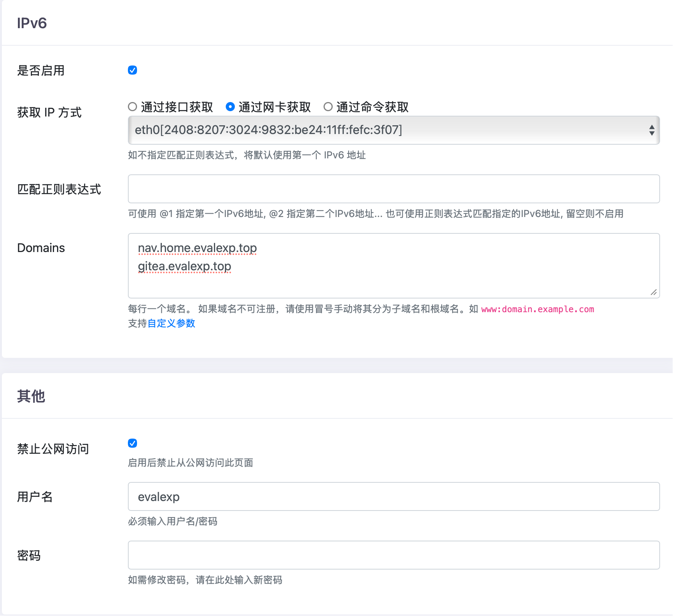Click the 其他 section heading
The height and width of the screenshot is (616, 673).
coord(31,396)
